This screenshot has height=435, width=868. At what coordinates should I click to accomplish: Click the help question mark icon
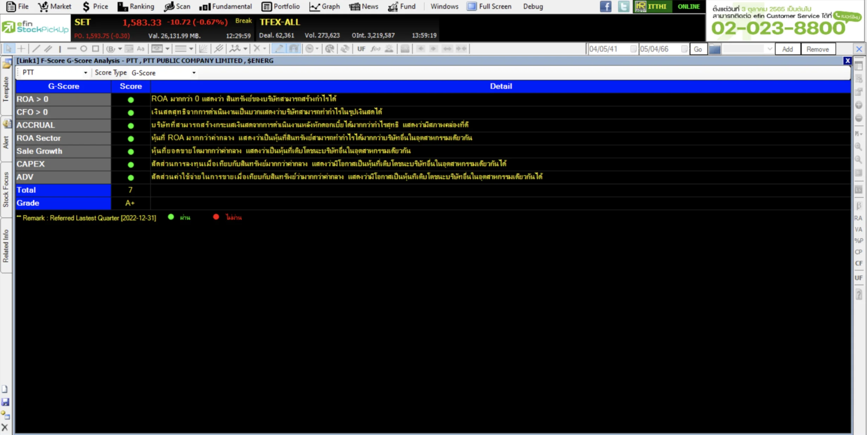(859, 294)
